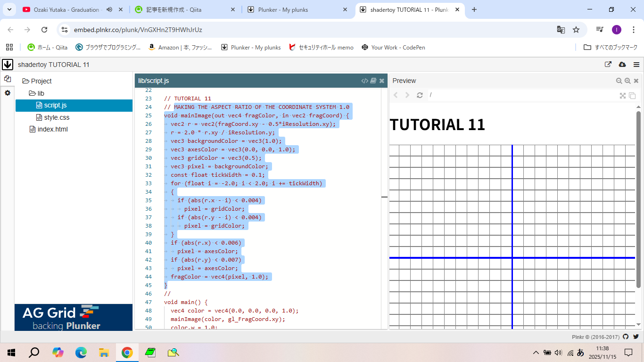
Task: Switch to Plunker - My plunks tab
Action: tap(297, 9)
